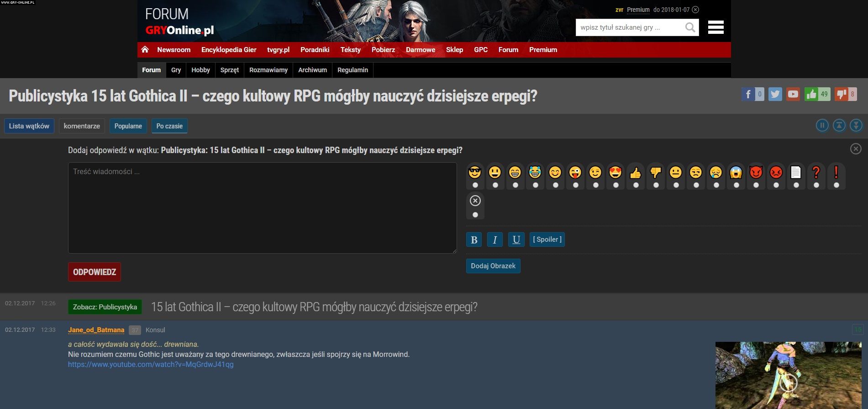Open Zobacz: Publicystyka green link
This screenshot has height=409, width=868.
(105, 307)
